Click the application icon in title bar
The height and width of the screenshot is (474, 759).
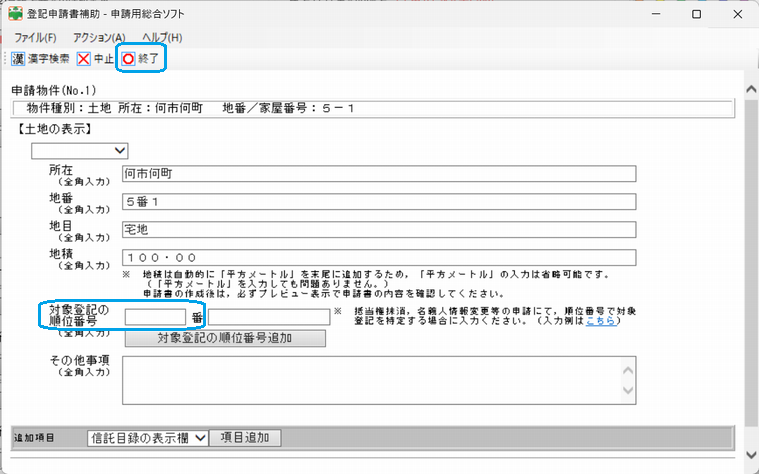click(16, 15)
